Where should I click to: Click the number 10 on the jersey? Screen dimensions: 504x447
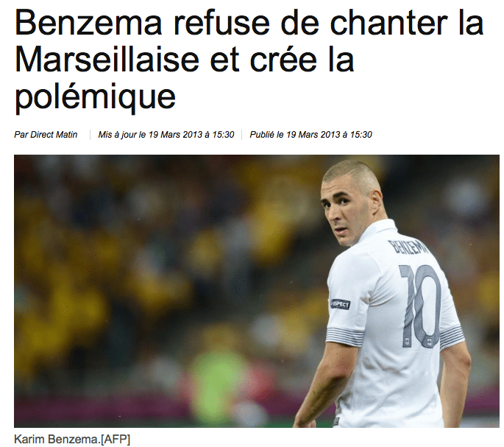click(420, 306)
